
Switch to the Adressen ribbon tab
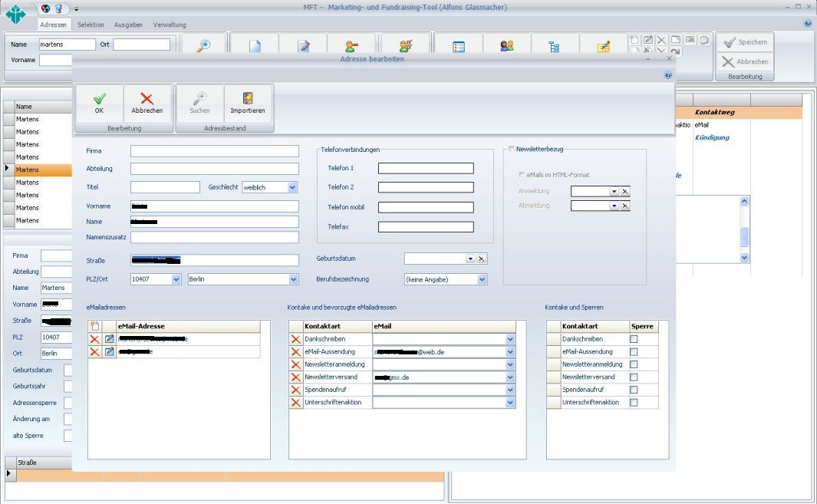pos(53,25)
